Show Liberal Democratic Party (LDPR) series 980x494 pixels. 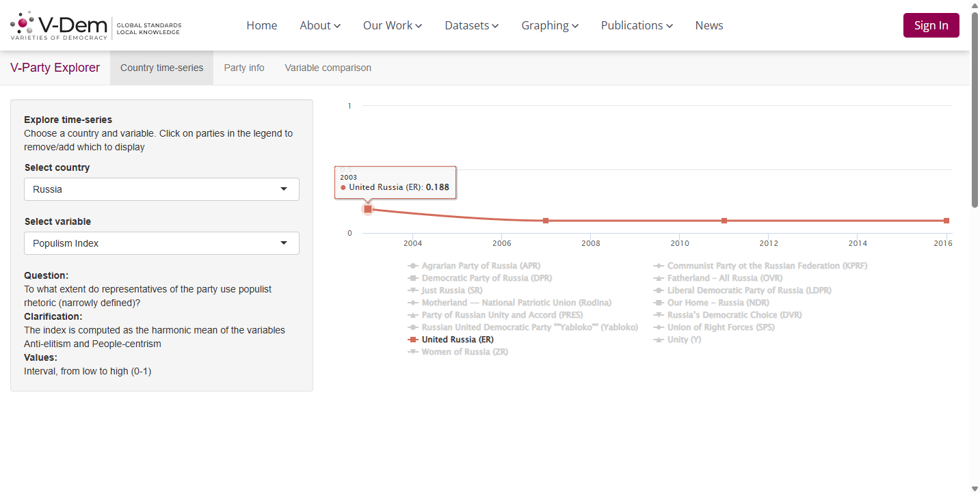pos(742,290)
